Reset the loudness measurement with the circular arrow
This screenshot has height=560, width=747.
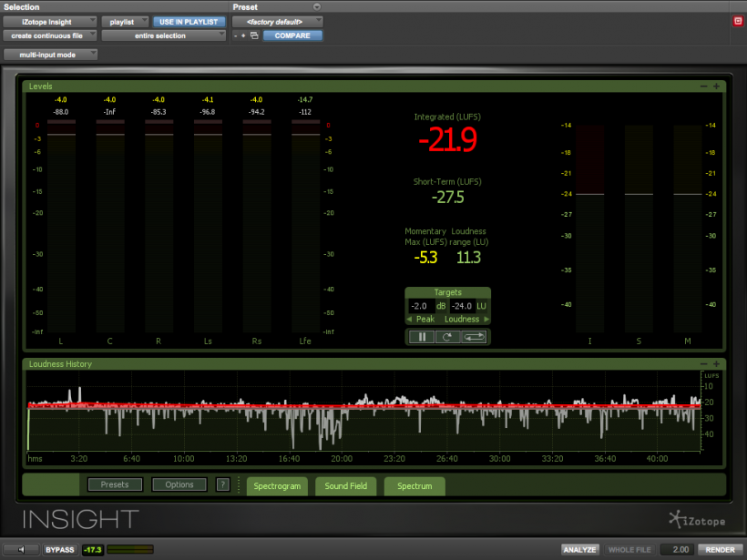pyautogui.click(x=446, y=337)
